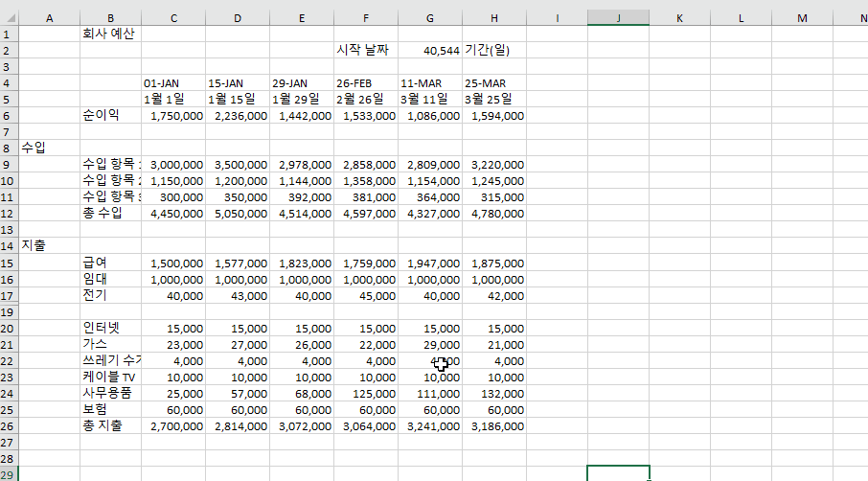Click the '총 수입' label cell

110,214
